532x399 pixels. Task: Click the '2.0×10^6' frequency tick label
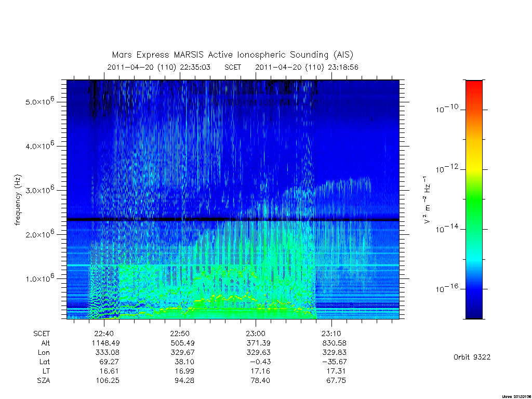pos(39,234)
